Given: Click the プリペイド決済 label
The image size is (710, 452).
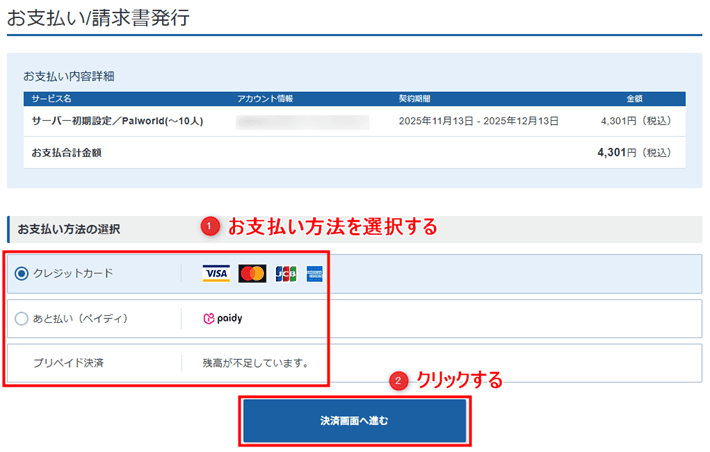Looking at the screenshot, I should click(68, 363).
